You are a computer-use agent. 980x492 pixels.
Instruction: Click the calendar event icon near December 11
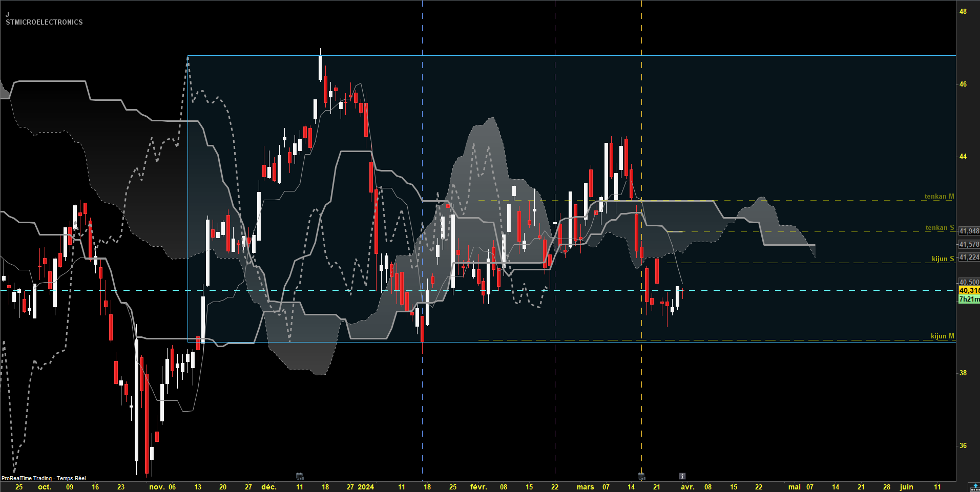click(300, 476)
